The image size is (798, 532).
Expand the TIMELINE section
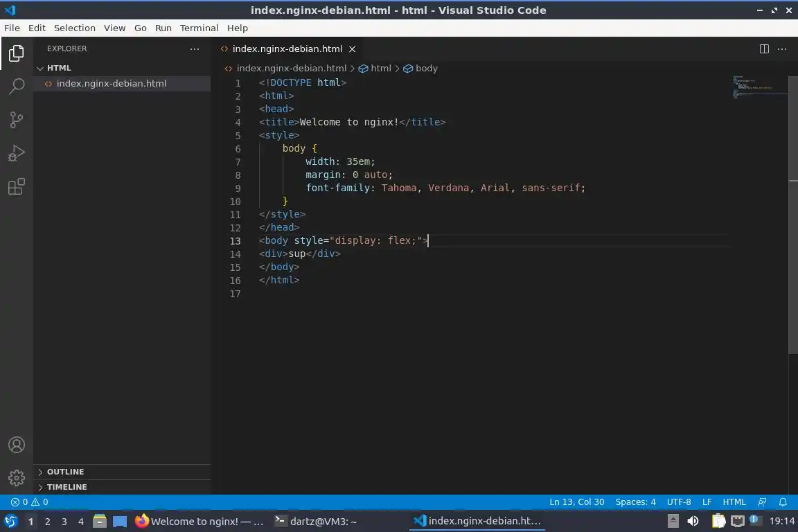click(x=122, y=487)
